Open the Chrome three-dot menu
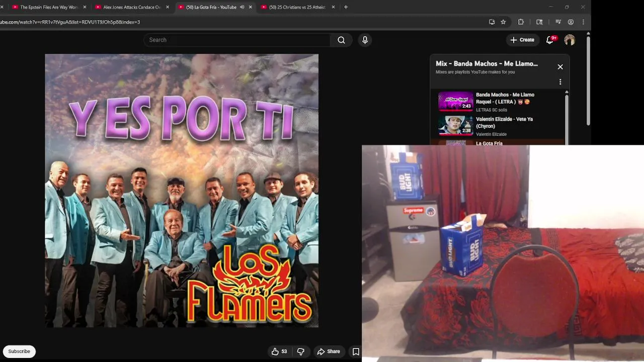The image size is (644, 362). [583, 22]
